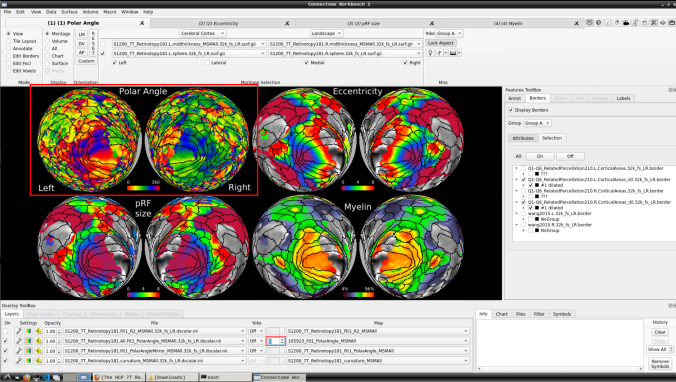Click map index spinner for All.Fit1_PolarAngle layer
This screenshot has width=676, height=382.
pyautogui.click(x=276, y=341)
